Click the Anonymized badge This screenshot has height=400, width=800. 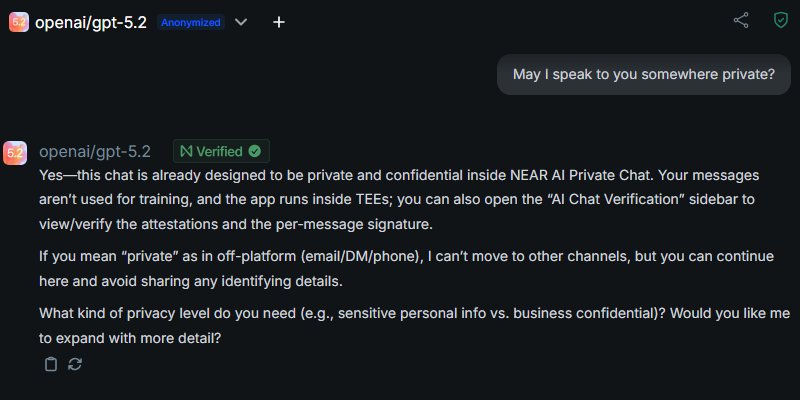[x=191, y=21]
